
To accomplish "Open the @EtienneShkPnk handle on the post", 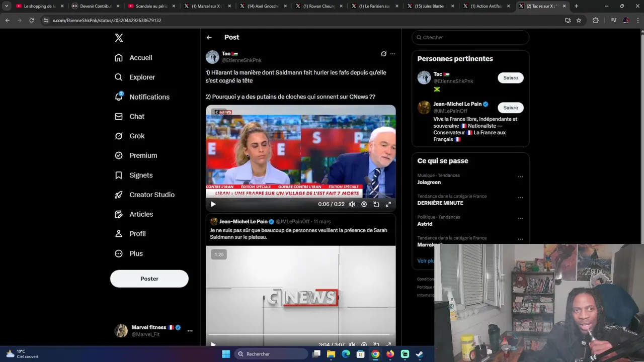I will click(242, 60).
